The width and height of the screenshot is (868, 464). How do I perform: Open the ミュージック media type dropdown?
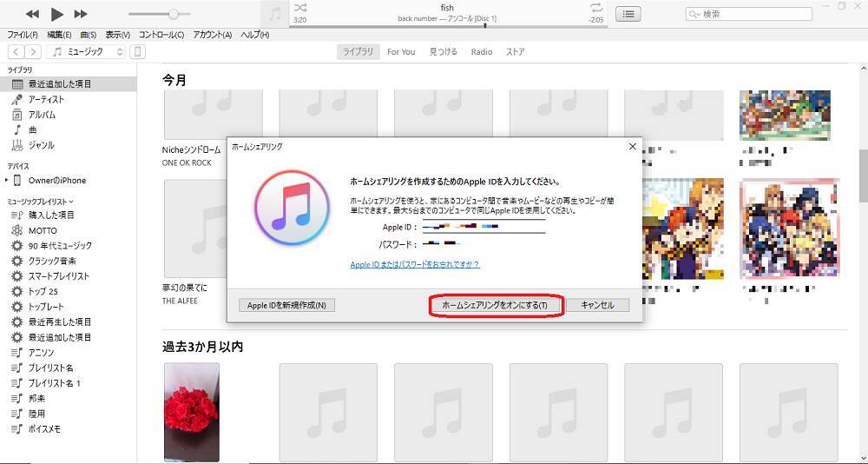point(86,51)
